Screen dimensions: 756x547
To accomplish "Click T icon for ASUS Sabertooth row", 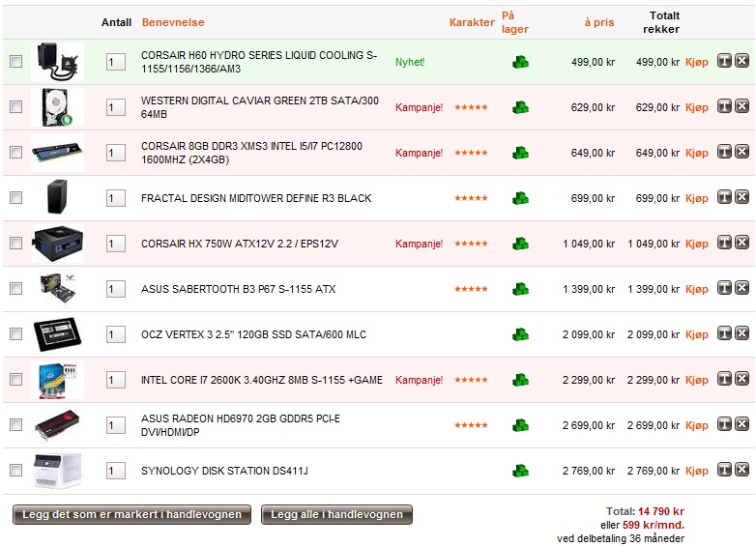I will click(724, 288).
